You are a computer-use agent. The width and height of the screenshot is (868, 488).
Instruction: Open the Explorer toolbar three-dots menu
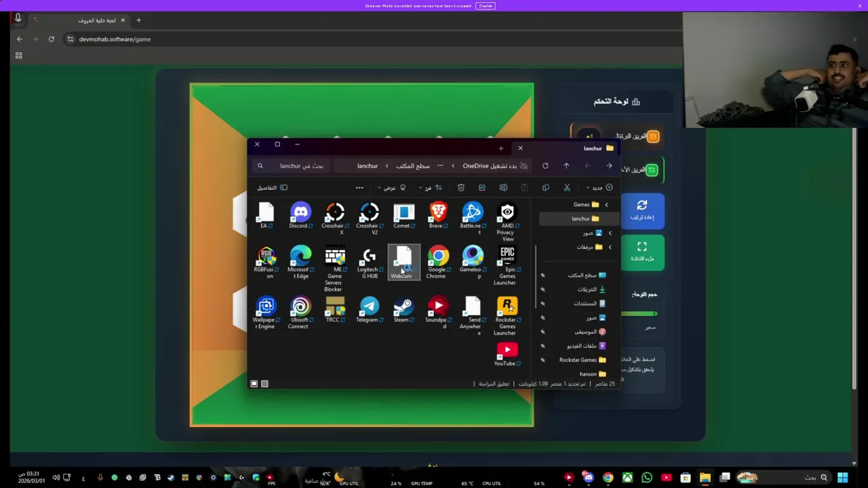(359, 188)
